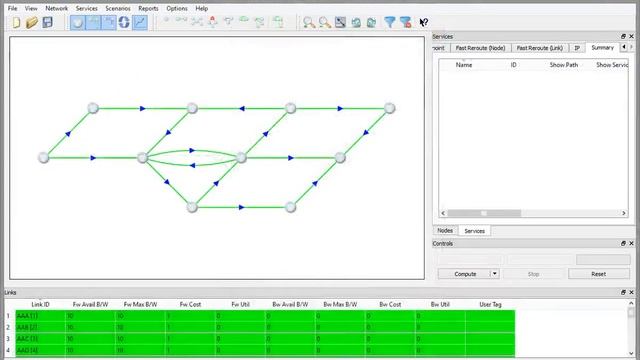Viewport: 640px width, 360px height.
Task: Click the Reset button
Action: point(599,274)
